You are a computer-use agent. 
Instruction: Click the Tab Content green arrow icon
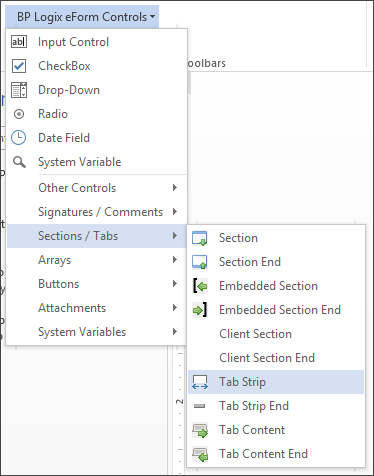pos(200,430)
